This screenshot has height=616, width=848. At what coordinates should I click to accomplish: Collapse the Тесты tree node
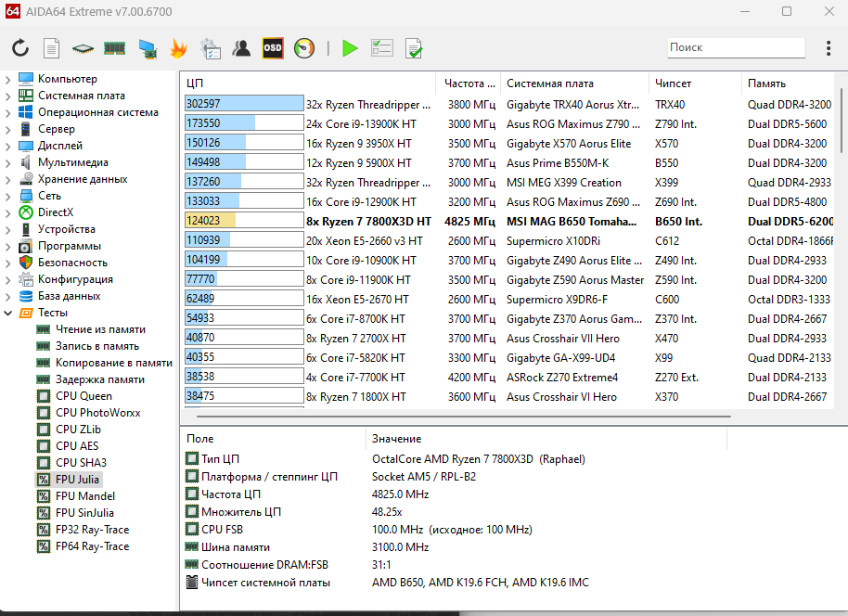coord(7,313)
